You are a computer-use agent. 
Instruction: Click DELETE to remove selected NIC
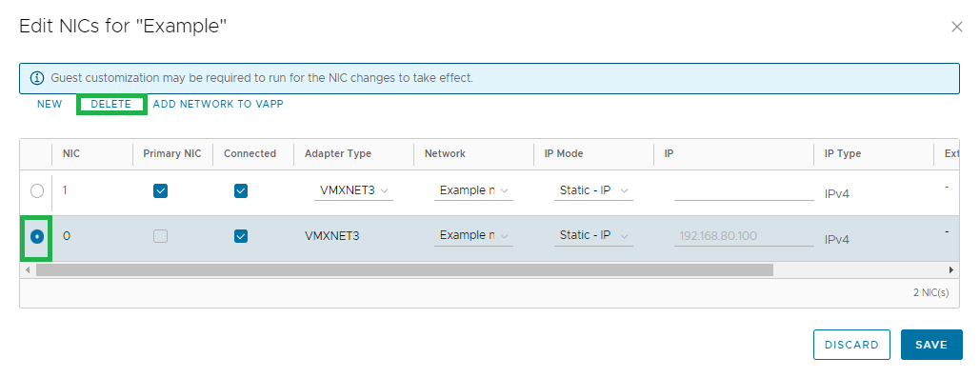coord(111,105)
